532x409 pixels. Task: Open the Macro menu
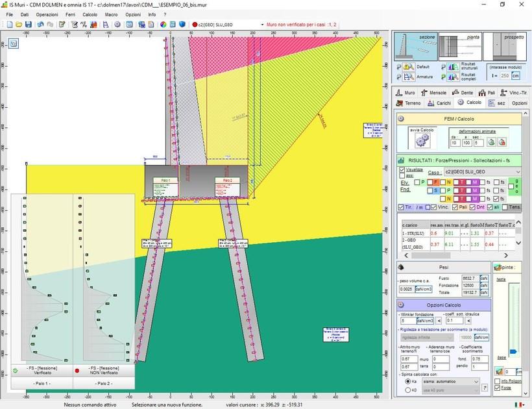pyautogui.click(x=111, y=14)
